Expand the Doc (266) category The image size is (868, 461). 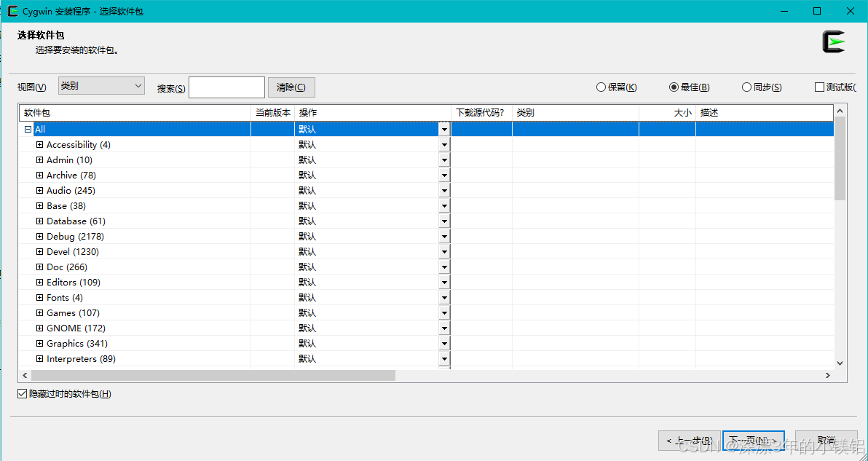pos(39,267)
